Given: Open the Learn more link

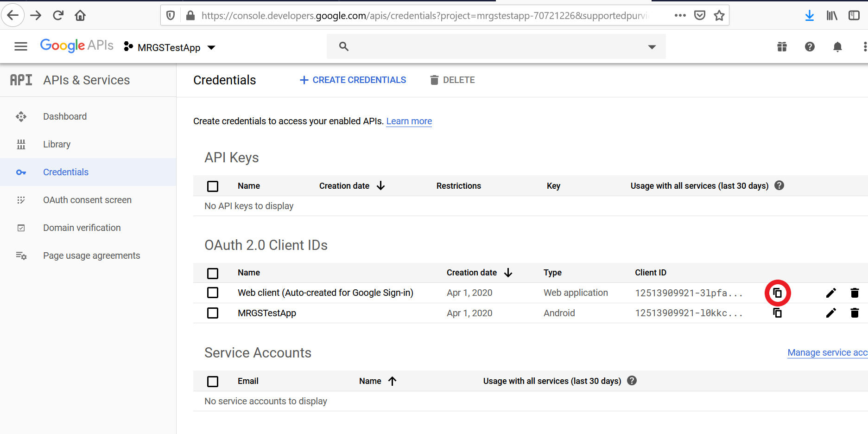Looking at the screenshot, I should coord(409,121).
